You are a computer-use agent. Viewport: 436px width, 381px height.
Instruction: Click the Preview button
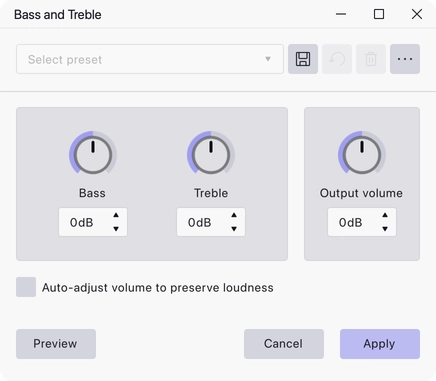[56, 344]
